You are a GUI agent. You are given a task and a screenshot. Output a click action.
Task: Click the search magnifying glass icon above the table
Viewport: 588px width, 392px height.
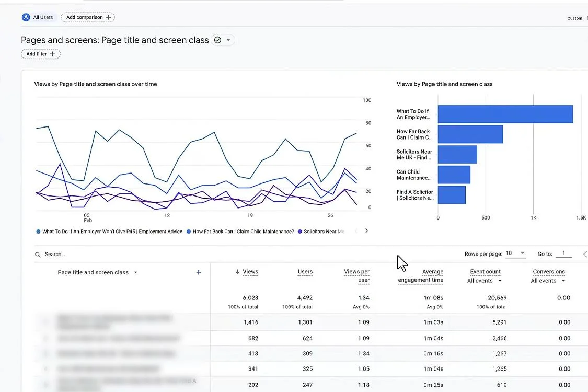pyautogui.click(x=37, y=254)
